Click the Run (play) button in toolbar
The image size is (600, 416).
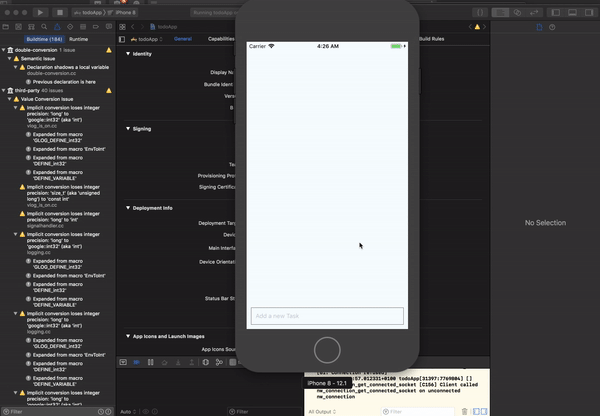40,12
